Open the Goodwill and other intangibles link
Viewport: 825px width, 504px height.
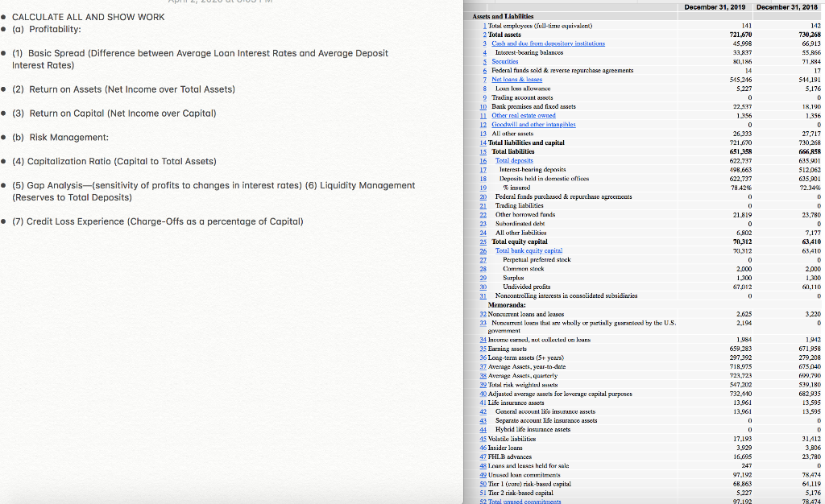tap(533, 124)
